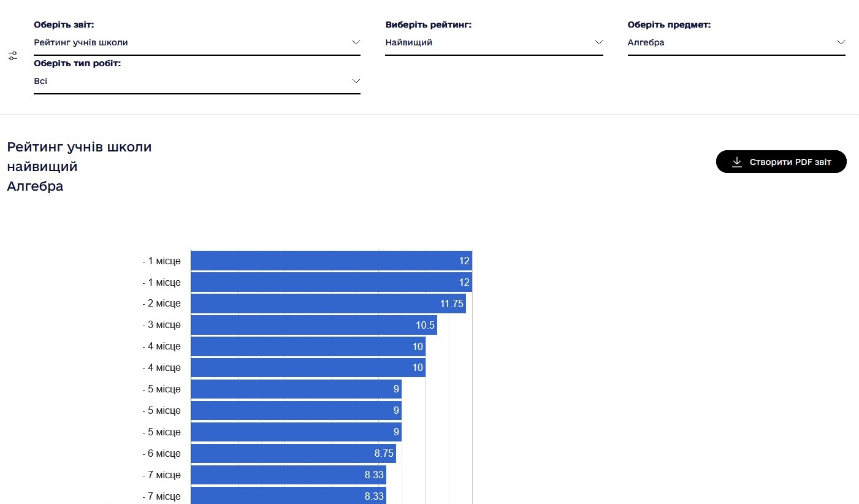Click the chevron next to Алгебра
This screenshot has width=859, height=504.
pos(841,42)
